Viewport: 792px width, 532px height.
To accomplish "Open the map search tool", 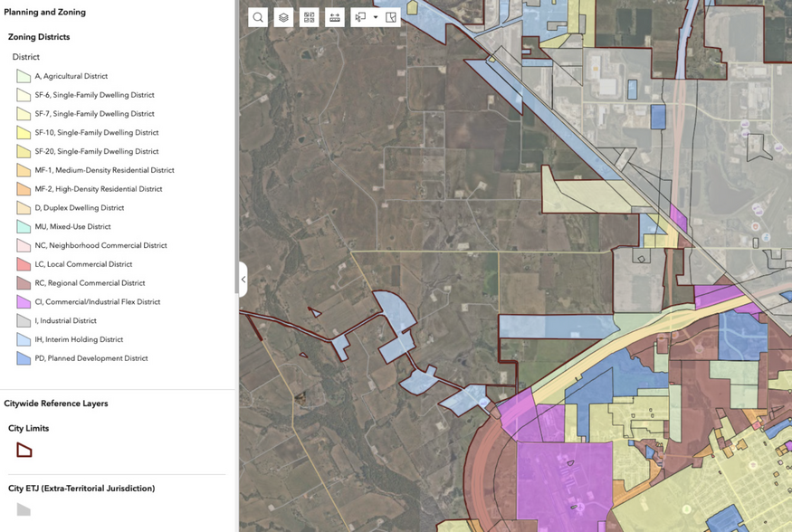I will [x=258, y=17].
